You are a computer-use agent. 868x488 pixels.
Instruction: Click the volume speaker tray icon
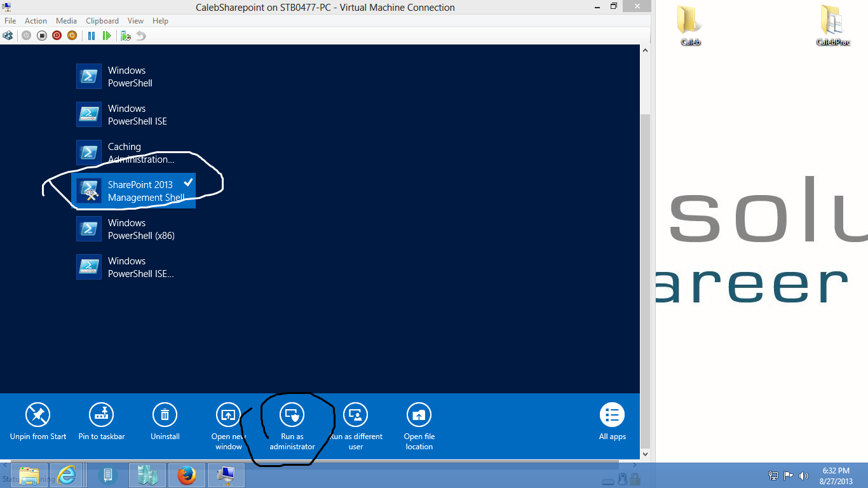tap(804, 475)
